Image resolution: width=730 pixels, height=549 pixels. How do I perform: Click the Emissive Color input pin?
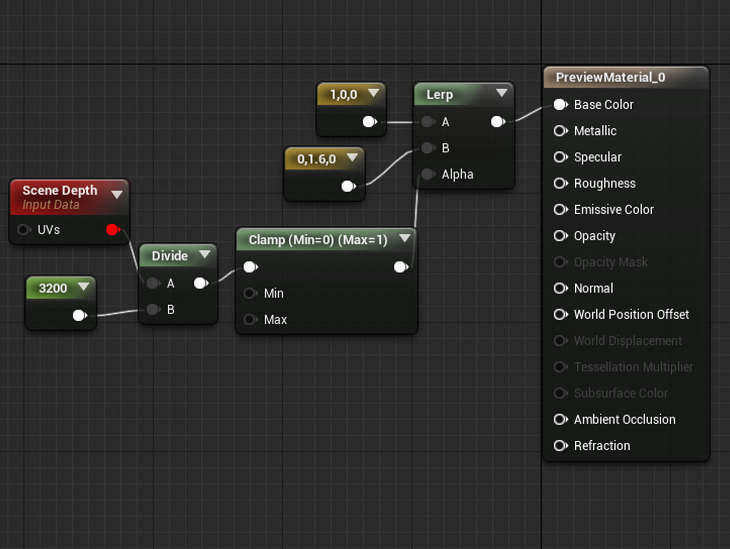pyautogui.click(x=560, y=210)
